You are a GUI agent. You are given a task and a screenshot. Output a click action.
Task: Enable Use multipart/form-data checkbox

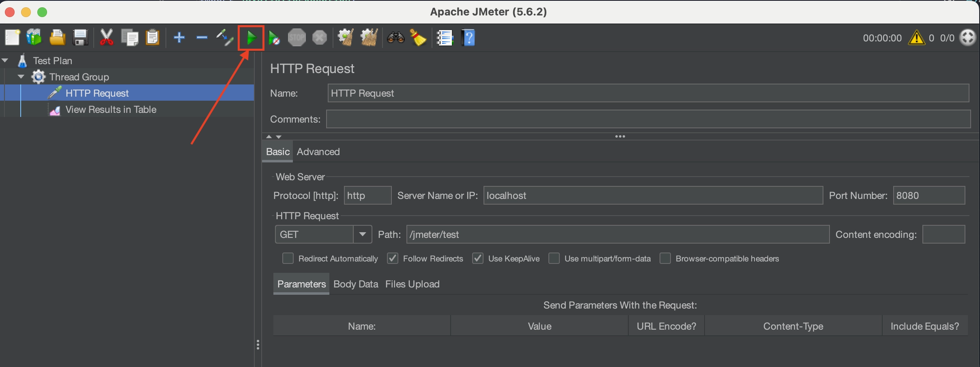tap(554, 258)
